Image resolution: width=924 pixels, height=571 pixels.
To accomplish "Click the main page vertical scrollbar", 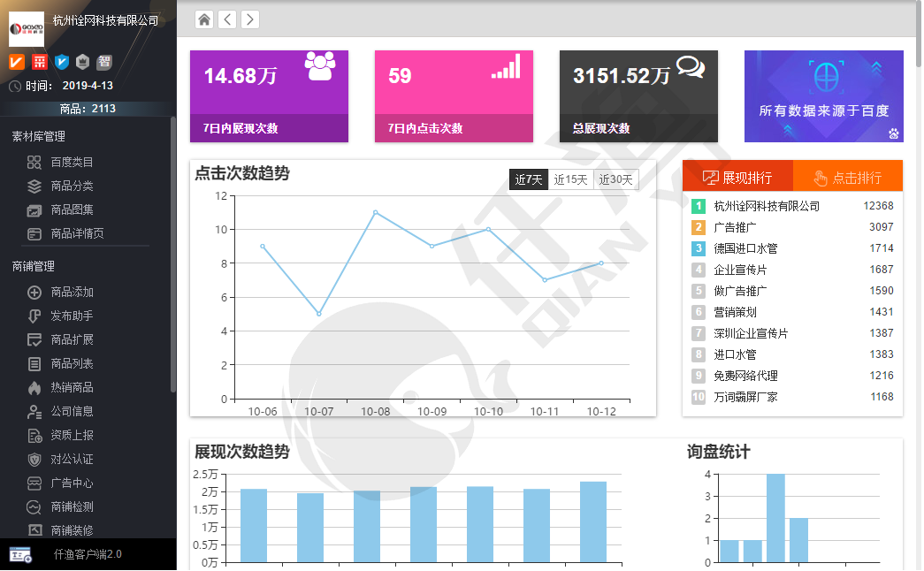I will 920,35.
